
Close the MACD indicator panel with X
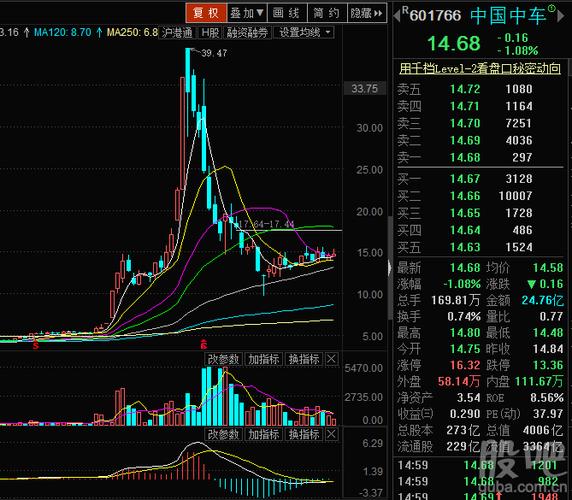coord(331,434)
